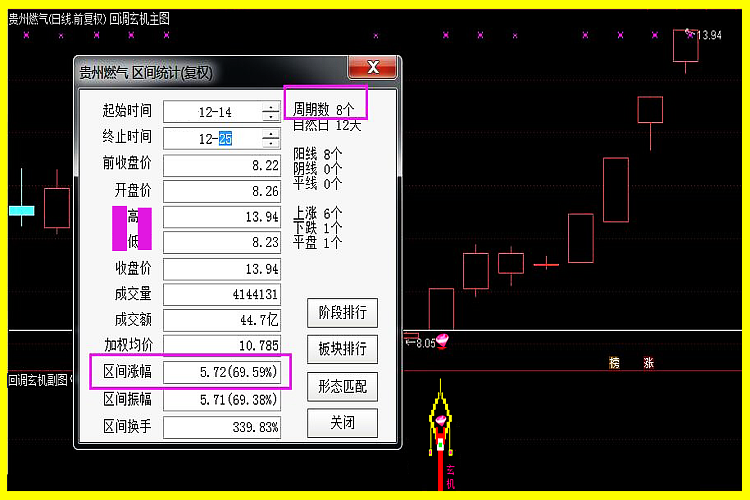
Task: Select the 区间涨幅 value field
Action: [222, 372]
